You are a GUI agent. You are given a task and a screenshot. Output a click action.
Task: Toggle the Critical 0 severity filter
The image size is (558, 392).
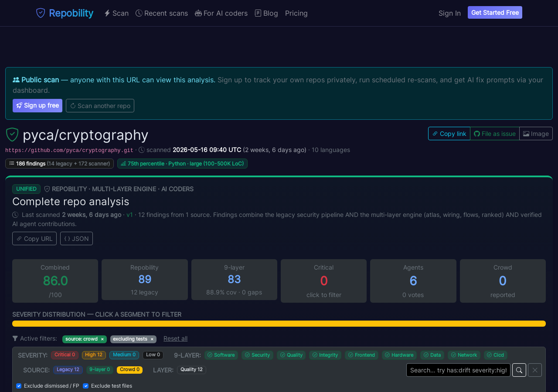pos(65,355)
